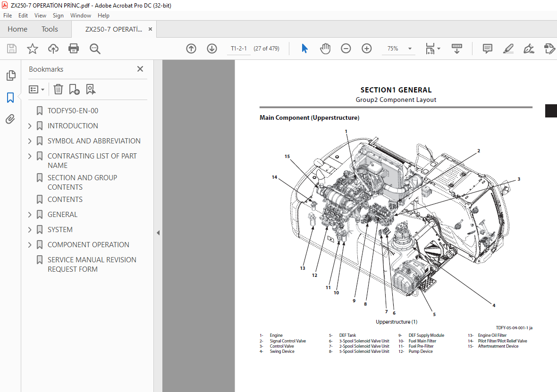Screen dimensions: 557x392
Task: Open TODFY50-EN-00 bookmark
Action: (73, 111)
